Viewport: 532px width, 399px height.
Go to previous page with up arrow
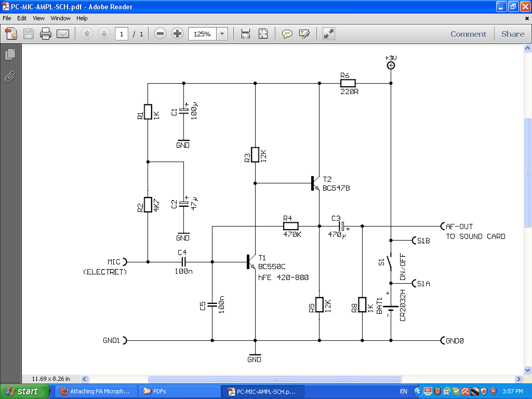[87, 34]
